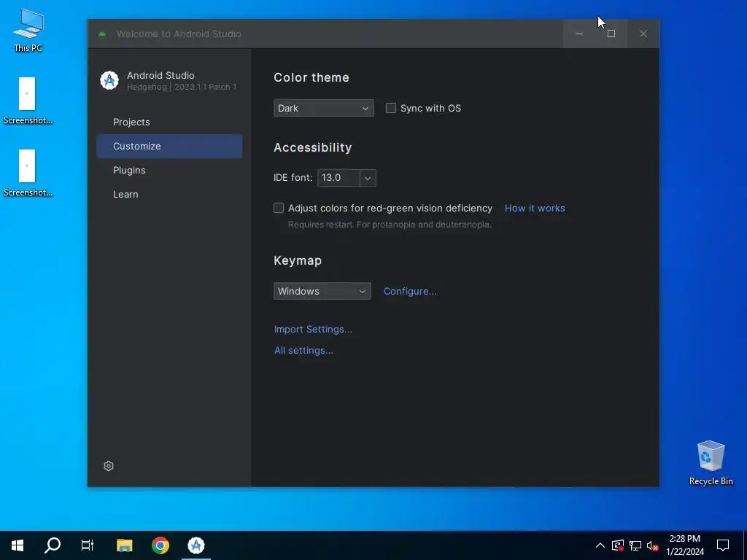This screenshot has height=560, width=747.
Task: Click the tray security icon with red dot
Action: pos(618,545)
